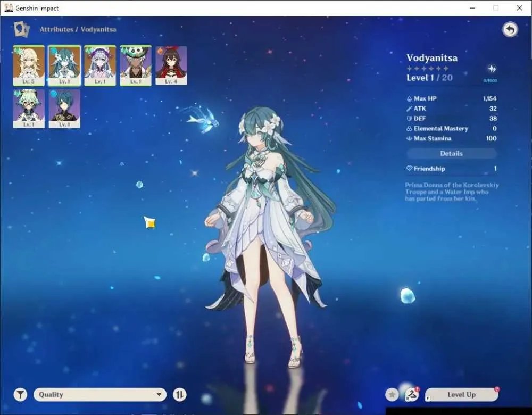
Task: Click the Max HP value "1,154"
Action: [489, 99]
